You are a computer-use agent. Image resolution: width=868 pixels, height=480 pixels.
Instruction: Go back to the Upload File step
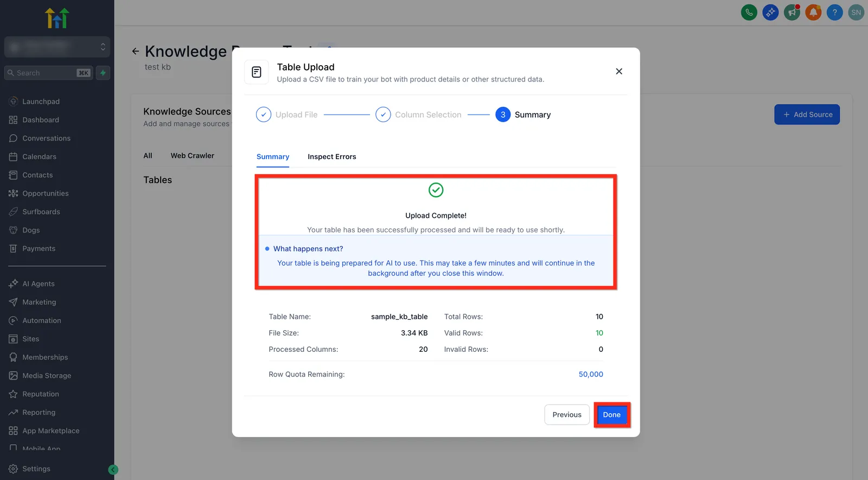[286, 115]
